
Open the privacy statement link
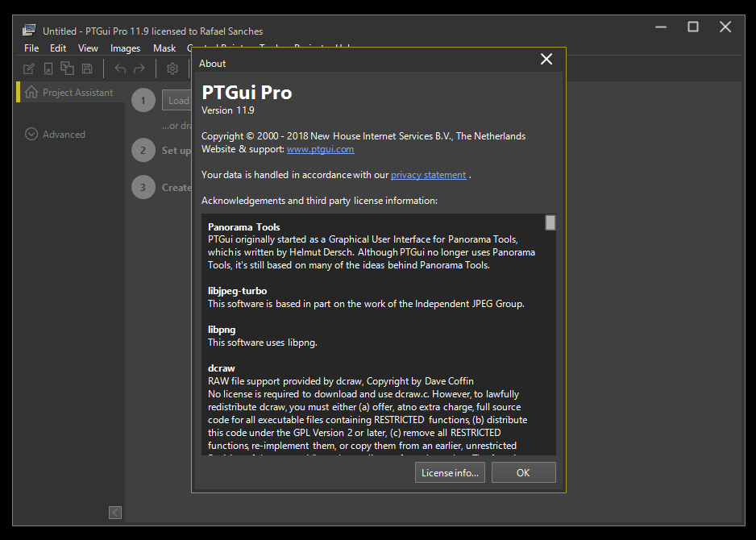pos(428,175)
